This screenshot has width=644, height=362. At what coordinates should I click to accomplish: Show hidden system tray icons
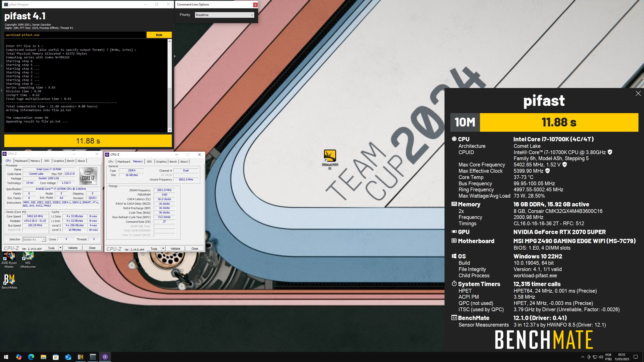[583, 357]
